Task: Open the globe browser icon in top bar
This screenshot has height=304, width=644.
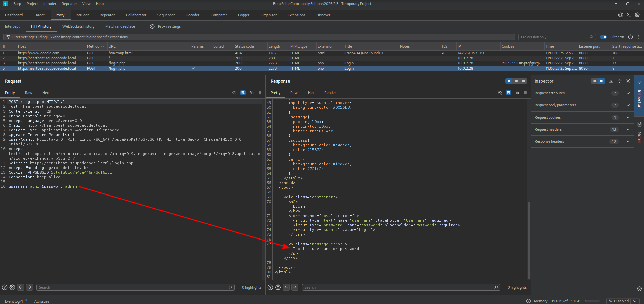Action: 620,15
